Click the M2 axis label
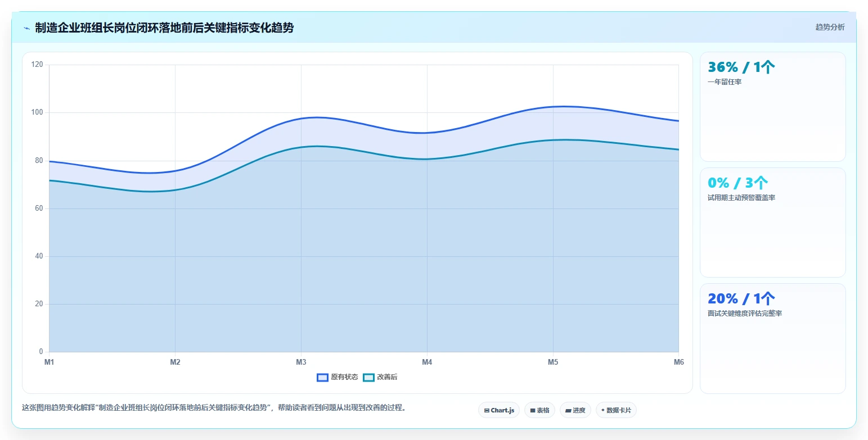868x440 pixels. [175, 362]
